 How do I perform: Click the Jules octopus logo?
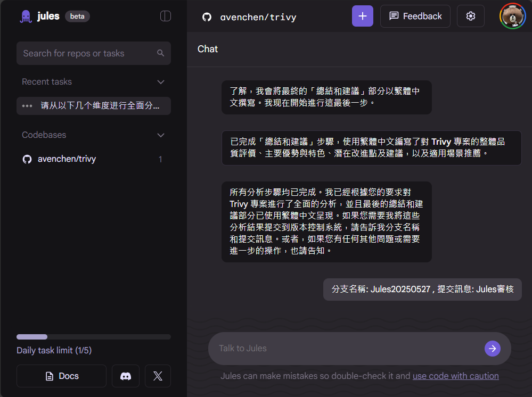point(26,16)
